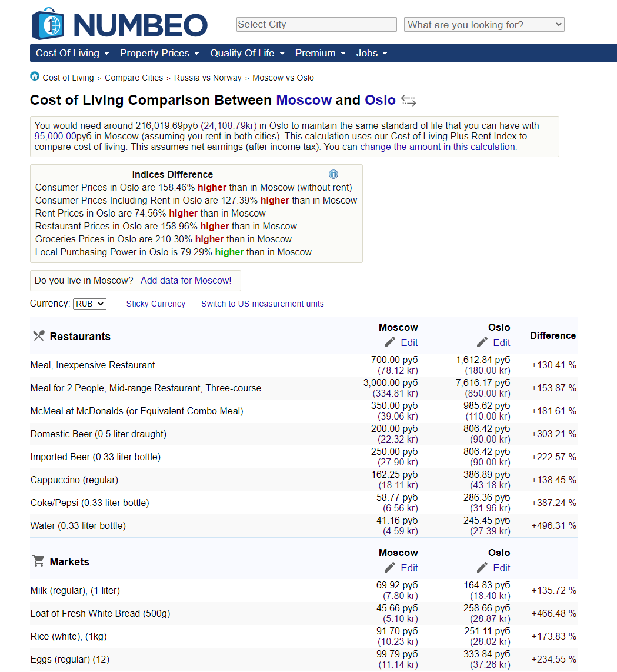Switch to US measurement units
Image resolution: width=617 pixels, height=672 pixels.
pos(262,304)
